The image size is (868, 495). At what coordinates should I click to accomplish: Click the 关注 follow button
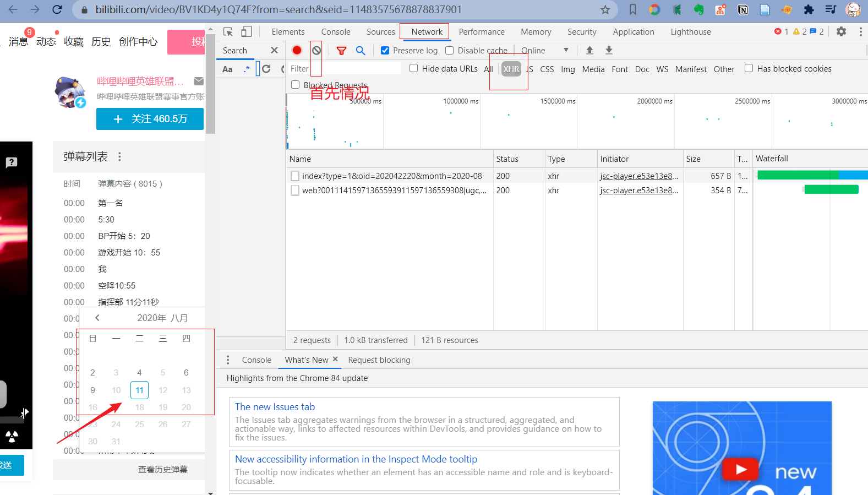[x=150, y=119]
